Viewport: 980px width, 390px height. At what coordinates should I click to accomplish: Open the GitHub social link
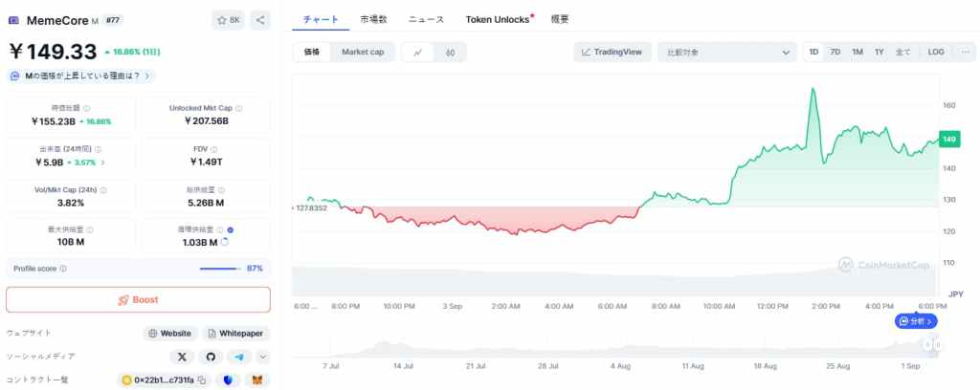211,357
